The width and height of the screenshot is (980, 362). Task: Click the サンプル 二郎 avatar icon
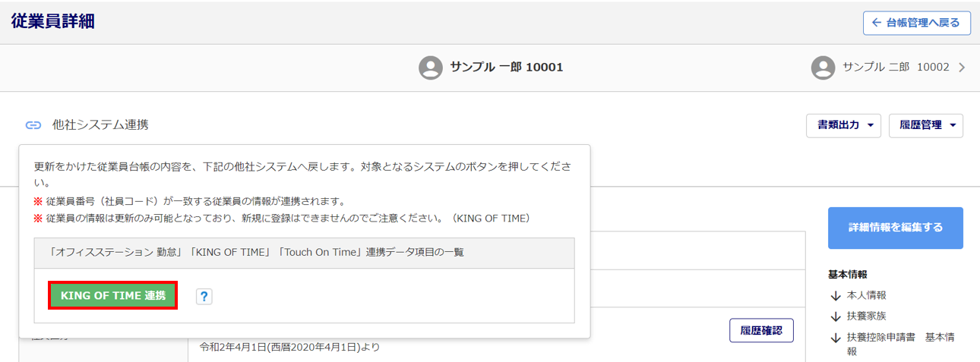click(x=824, y=68)
